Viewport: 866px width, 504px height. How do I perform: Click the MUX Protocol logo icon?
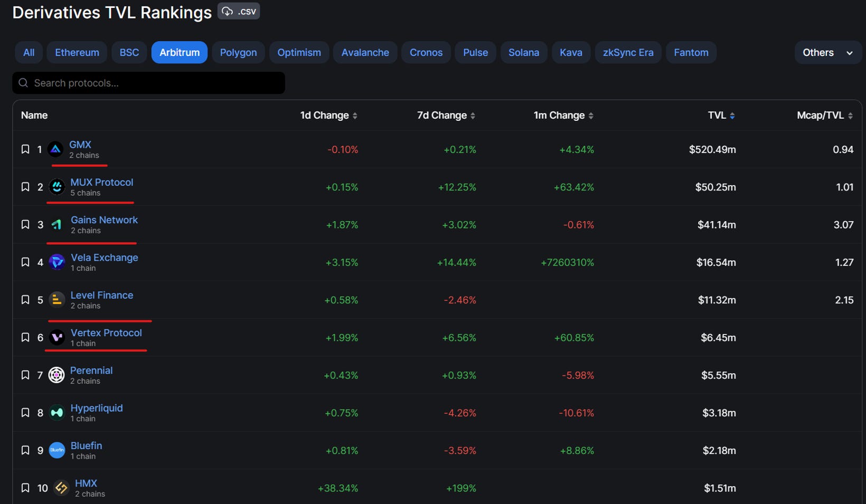(x=57, y=187)
